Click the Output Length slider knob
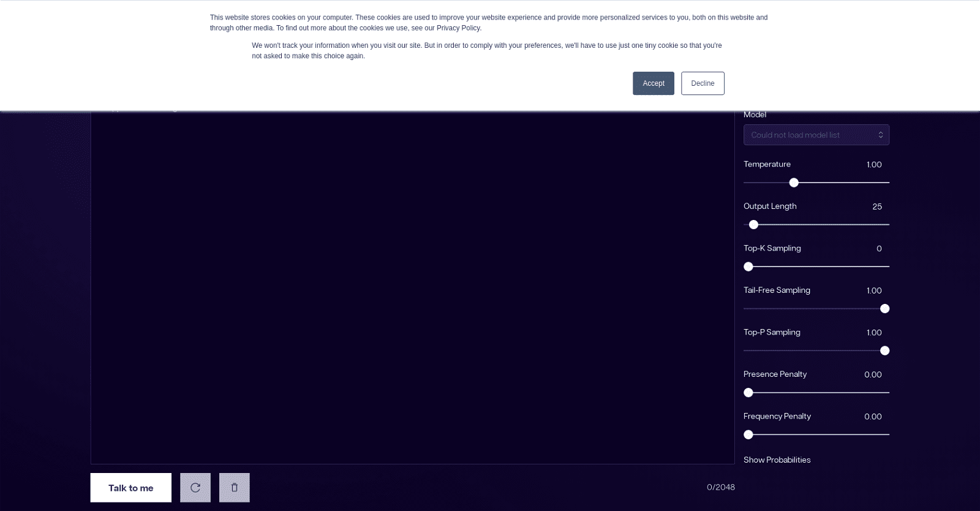 tap(754, 225)
